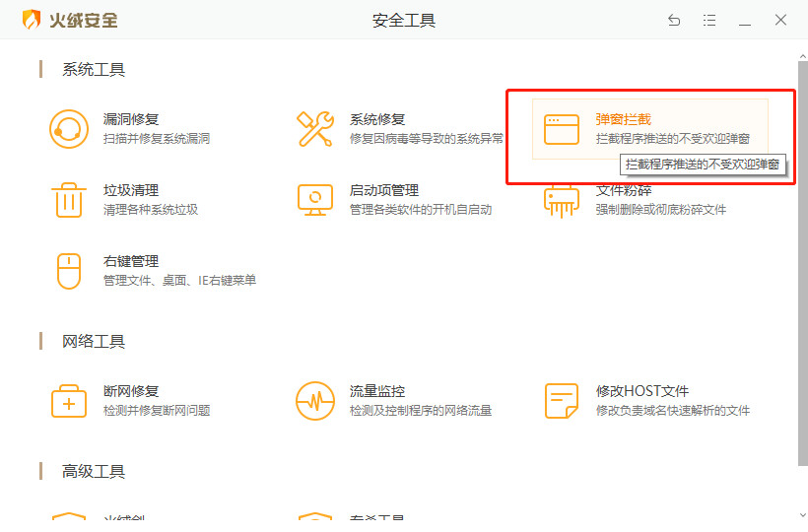Click description 管理文件、桌面、IE右键菜单
The width and height of the screenshot is (808, 532).
tap(179, 281)
